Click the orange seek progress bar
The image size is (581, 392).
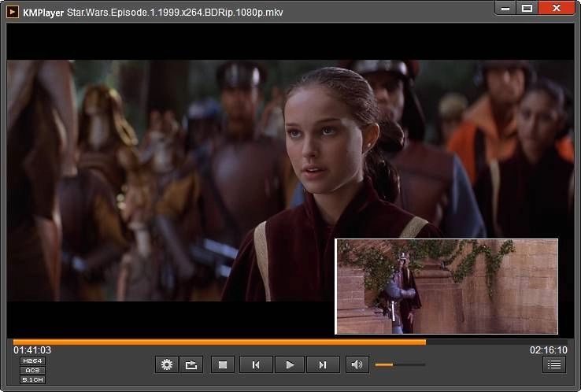click(290, 342)
